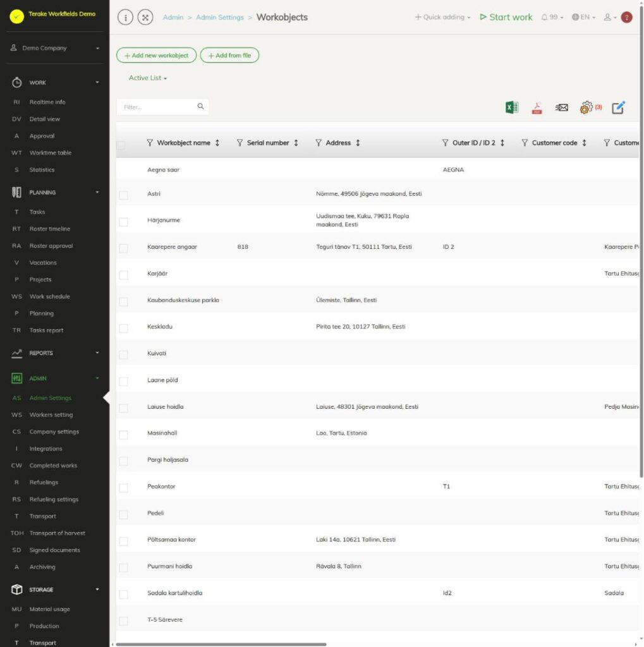644x647 pixels.
Task: Click Add from file button
Action: [229, 56]
